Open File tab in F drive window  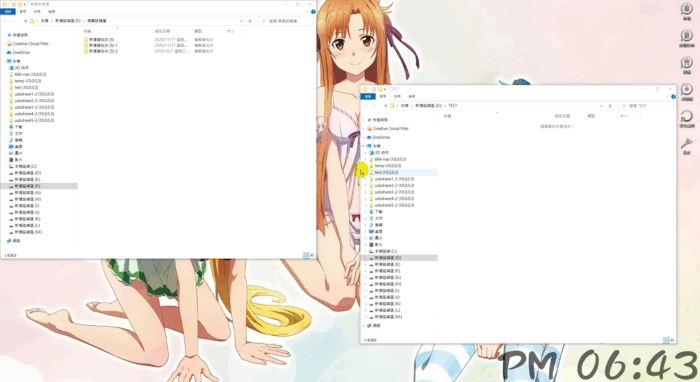click(8, 12)
